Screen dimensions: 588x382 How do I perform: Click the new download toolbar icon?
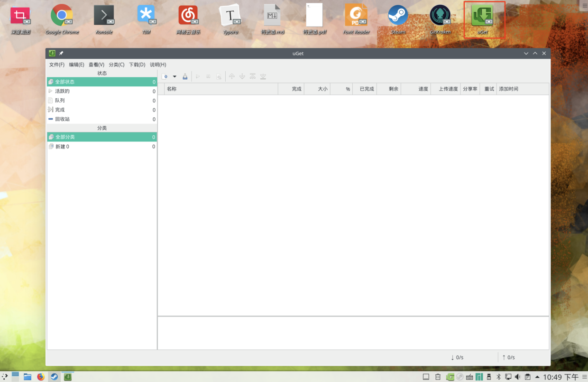[165, 76]
